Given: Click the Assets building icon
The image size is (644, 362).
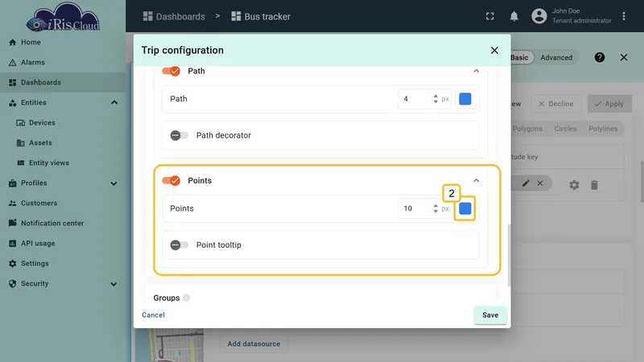Looking at the screenshot, I should pos(21,143).
